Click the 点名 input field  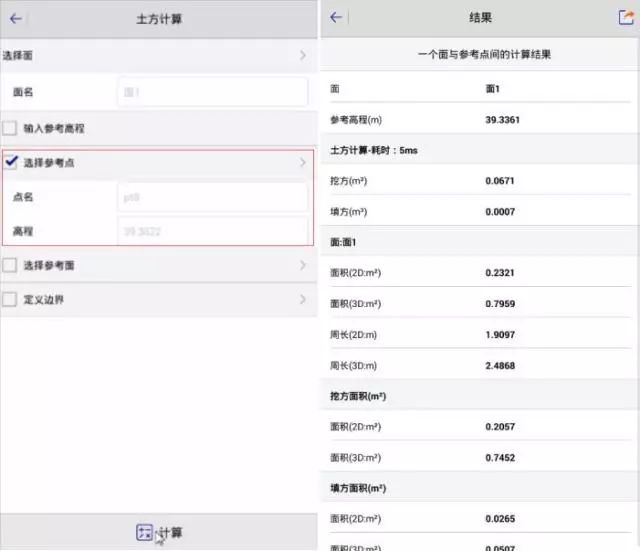click(x=213, y=198)
